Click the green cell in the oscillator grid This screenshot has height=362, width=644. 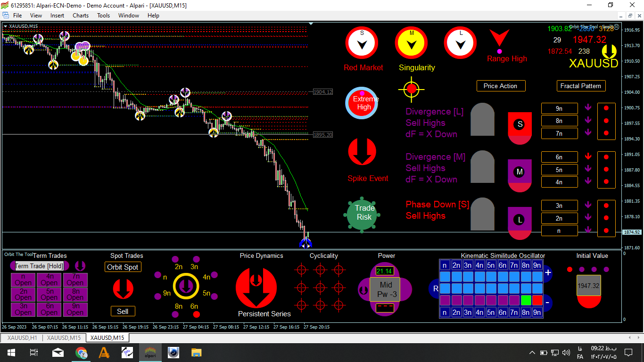526,300
